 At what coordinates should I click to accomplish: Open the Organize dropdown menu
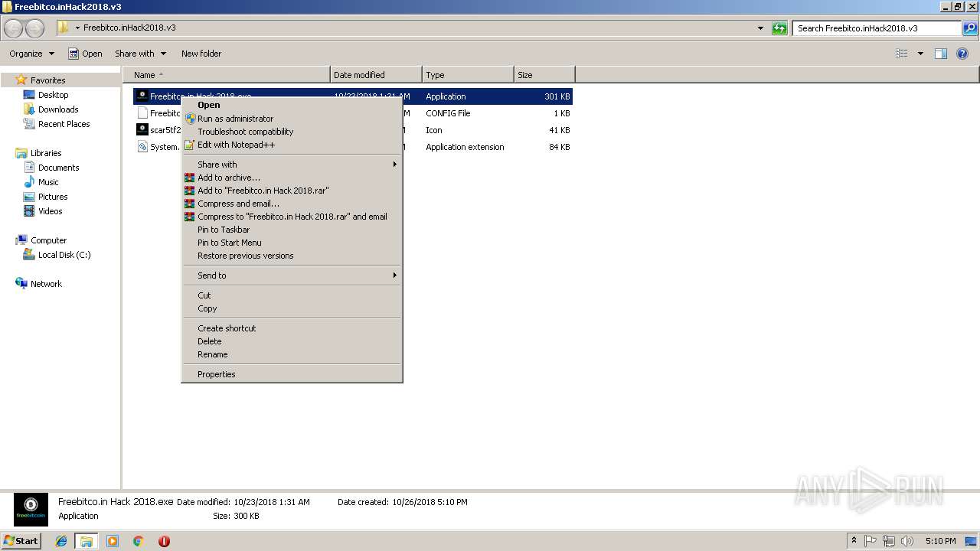pos(31,54)
